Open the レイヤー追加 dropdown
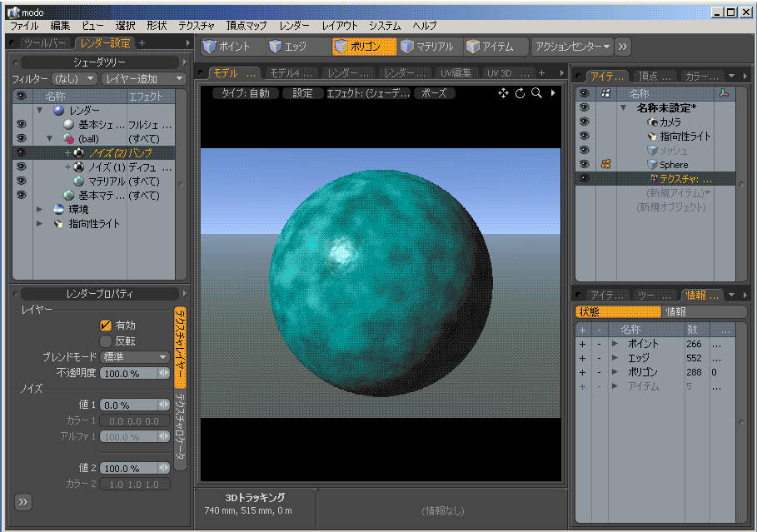 coord(143,79)
